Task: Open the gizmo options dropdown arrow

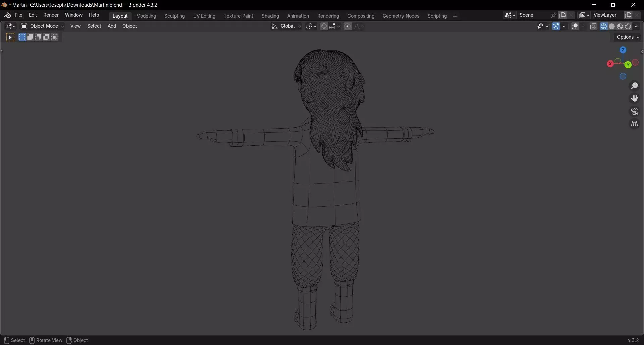Action: (x=564, y=26)
